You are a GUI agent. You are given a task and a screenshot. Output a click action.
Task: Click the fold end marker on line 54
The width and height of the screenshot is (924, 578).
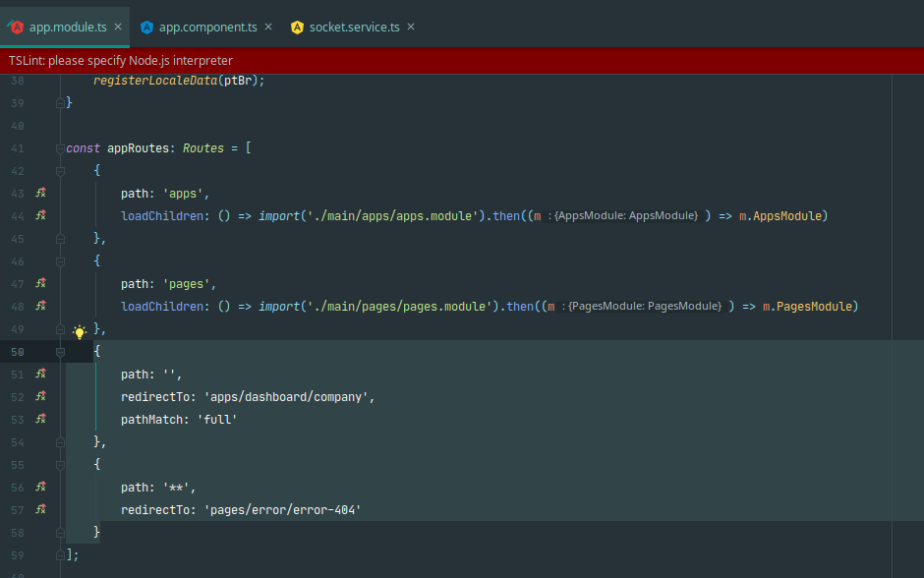coord(60,442)
